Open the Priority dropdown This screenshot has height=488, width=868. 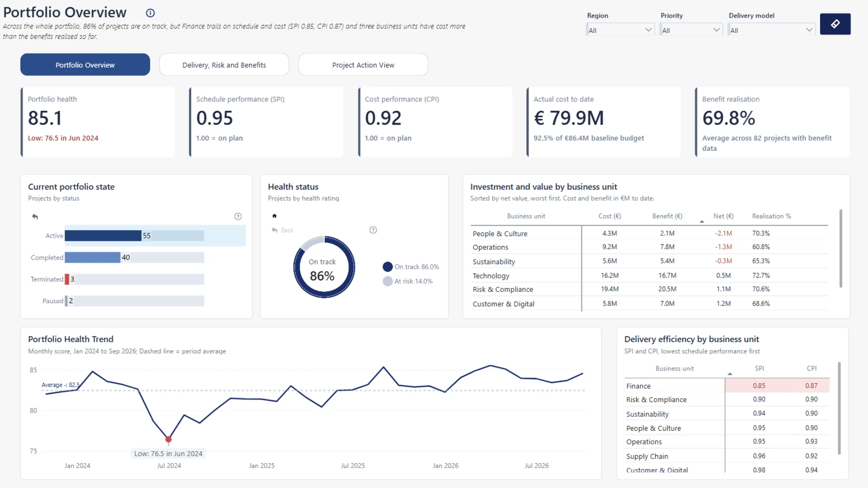coord(691,30)
